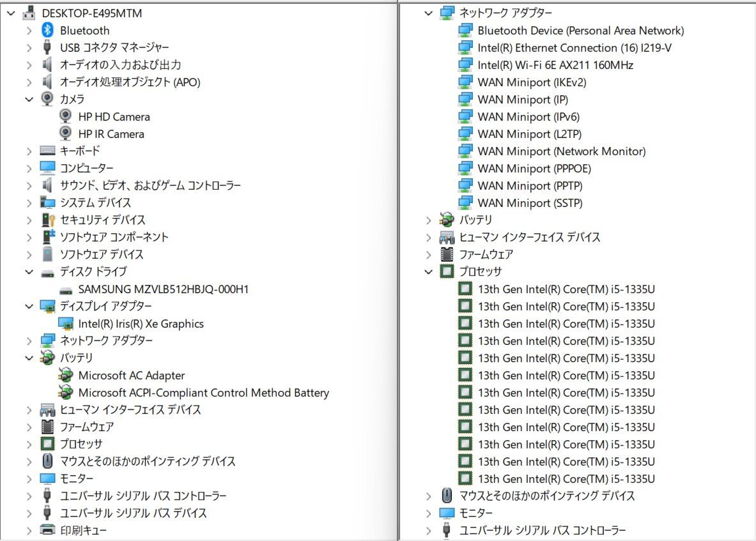Collapse right pane プロセッサ category
This screenshot has width=756, height=541.
(x=428, y=271)
